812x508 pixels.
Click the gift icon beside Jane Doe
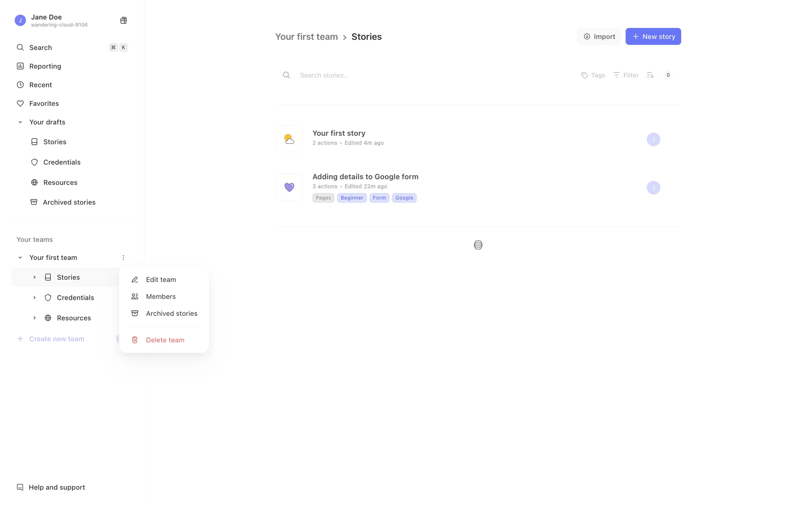pyautogui.click(x=123, y=20)
